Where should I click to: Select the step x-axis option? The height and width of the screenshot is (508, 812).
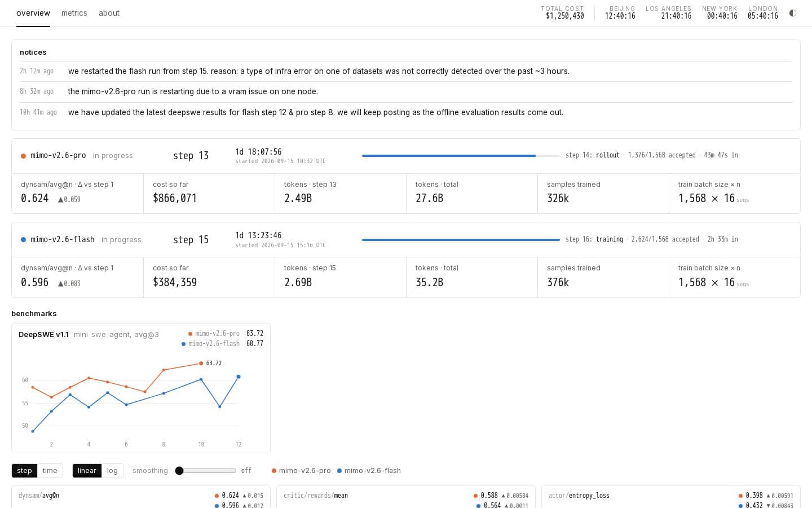[x=24, y=471]
